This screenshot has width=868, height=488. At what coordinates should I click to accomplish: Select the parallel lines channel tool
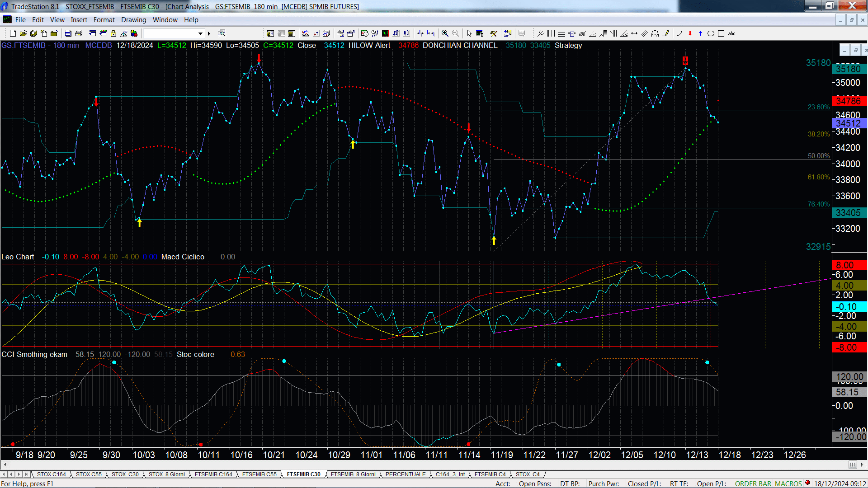(x=645, y=33)
